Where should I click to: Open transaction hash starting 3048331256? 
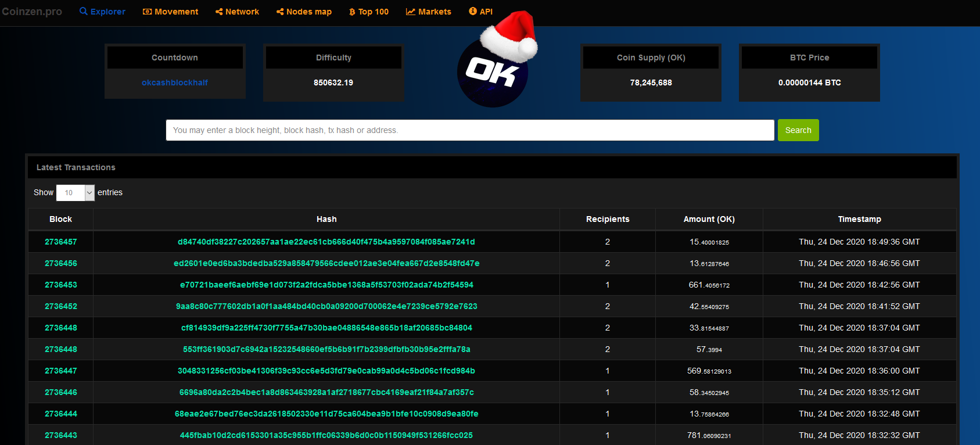pos(326,371)
